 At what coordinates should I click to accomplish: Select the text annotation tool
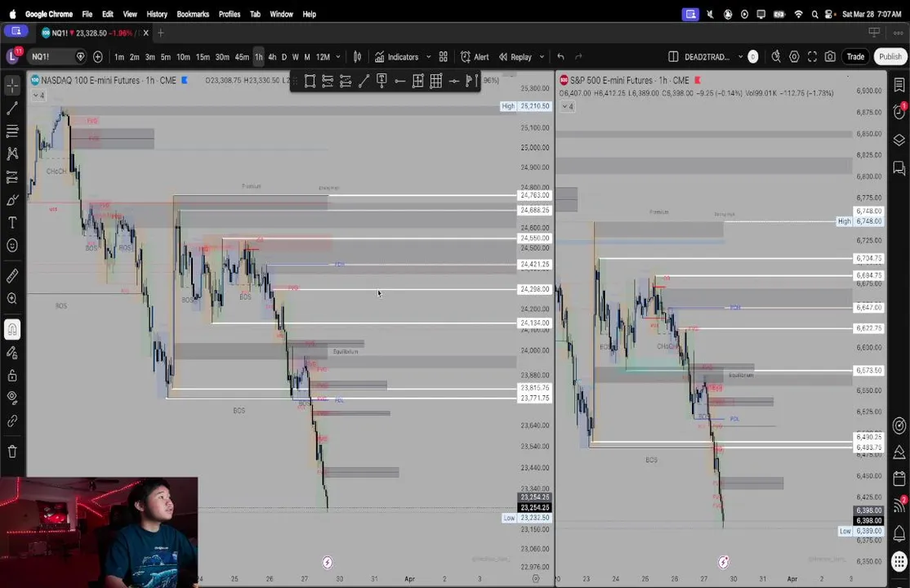click(12, 223)
